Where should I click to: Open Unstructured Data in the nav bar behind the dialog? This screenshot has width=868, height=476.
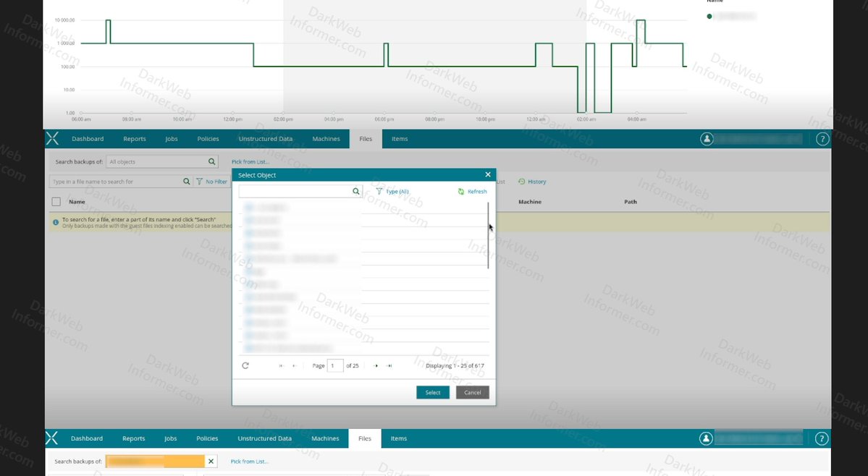266,139
